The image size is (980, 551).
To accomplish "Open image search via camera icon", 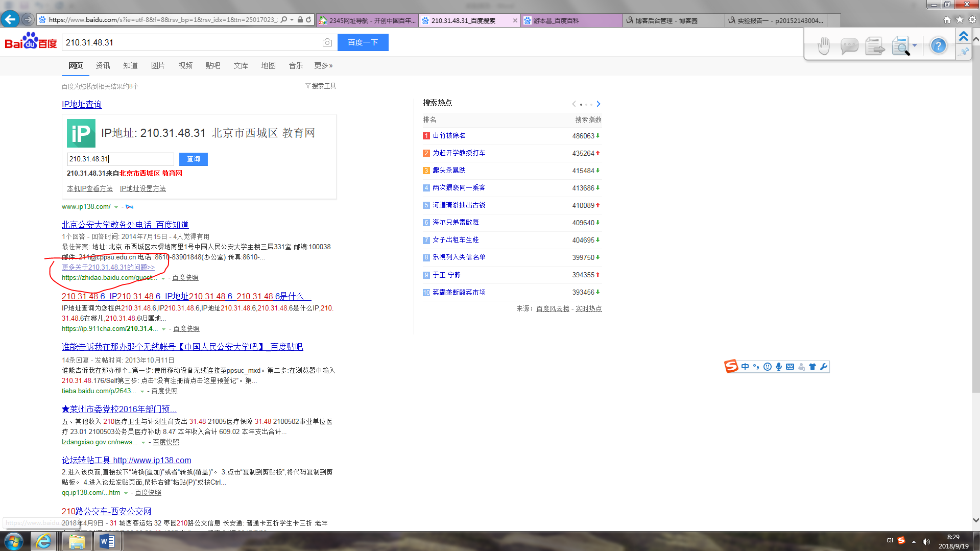I will coord(327,42).
